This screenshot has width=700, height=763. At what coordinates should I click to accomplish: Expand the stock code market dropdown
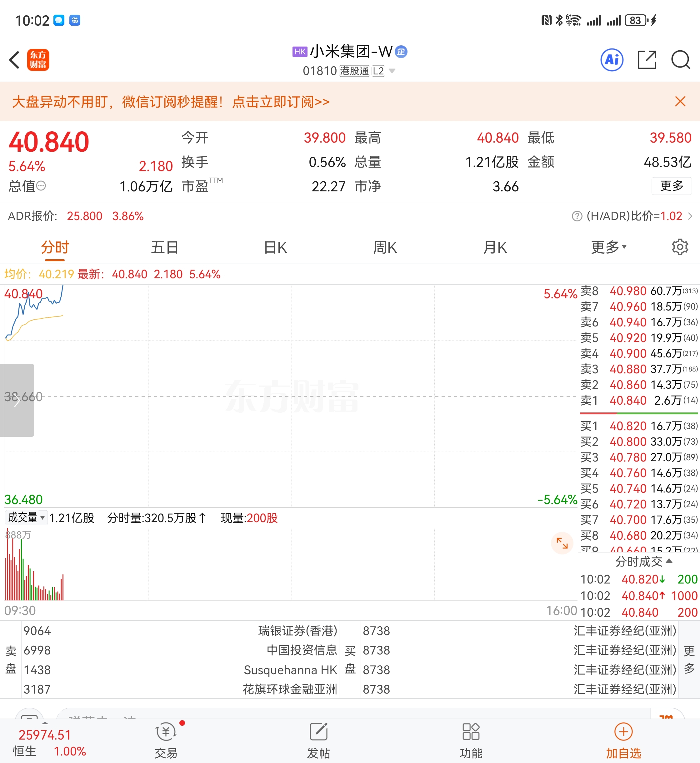pos(392,71)
